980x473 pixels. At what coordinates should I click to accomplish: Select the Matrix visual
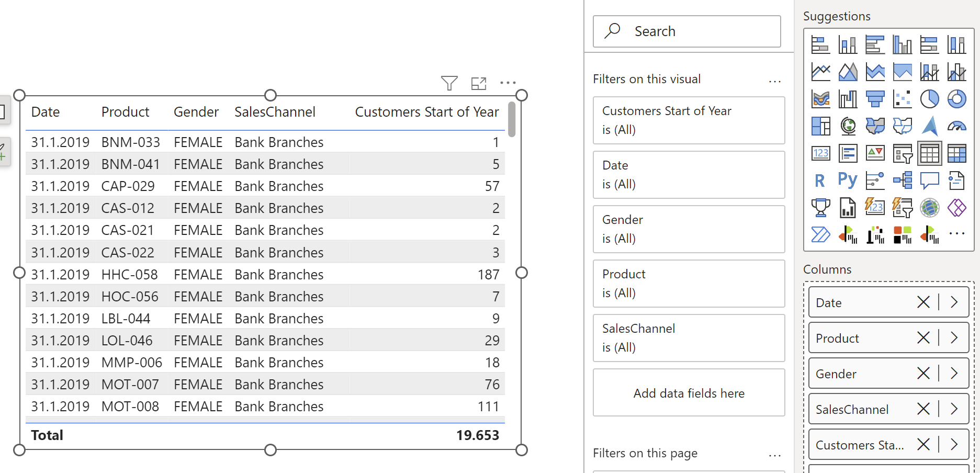[x=957, y=153]
